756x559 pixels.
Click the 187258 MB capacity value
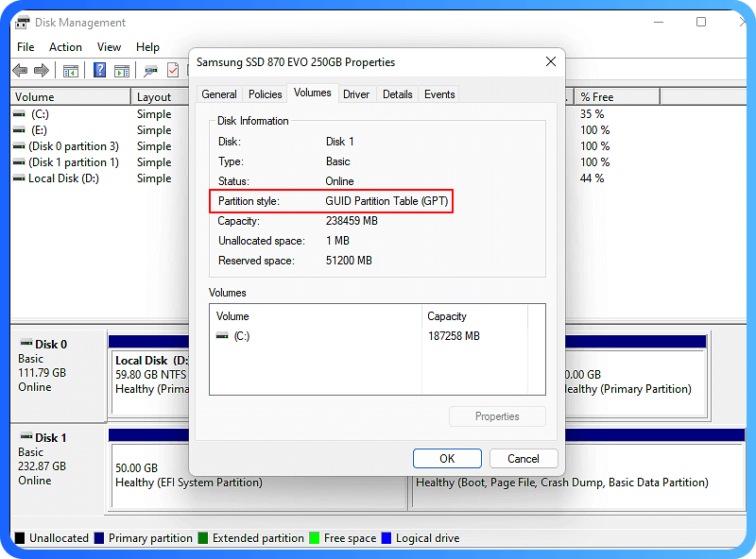[x=454, y=336]
